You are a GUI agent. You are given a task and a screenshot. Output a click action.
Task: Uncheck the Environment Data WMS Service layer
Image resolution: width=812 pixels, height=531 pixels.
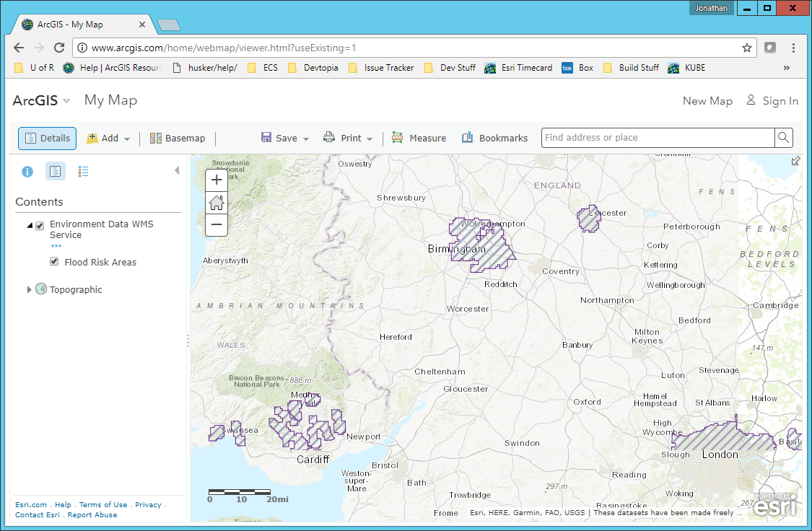point(40,226)
